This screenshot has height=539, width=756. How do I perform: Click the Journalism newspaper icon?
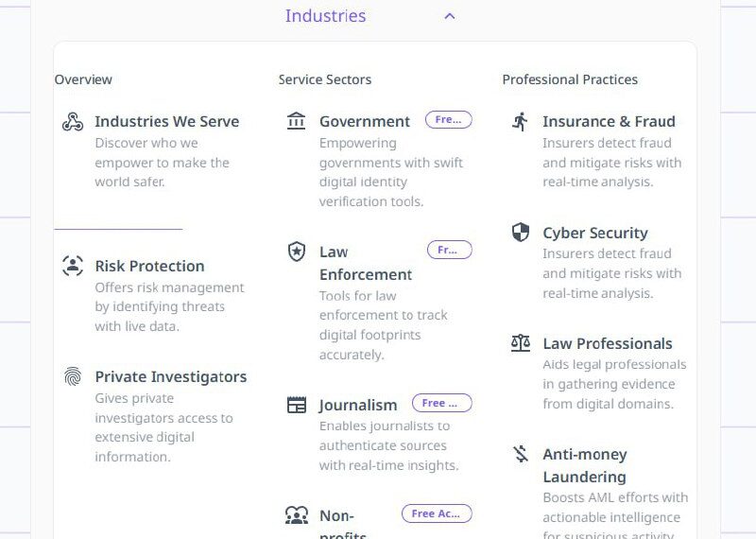297,405
